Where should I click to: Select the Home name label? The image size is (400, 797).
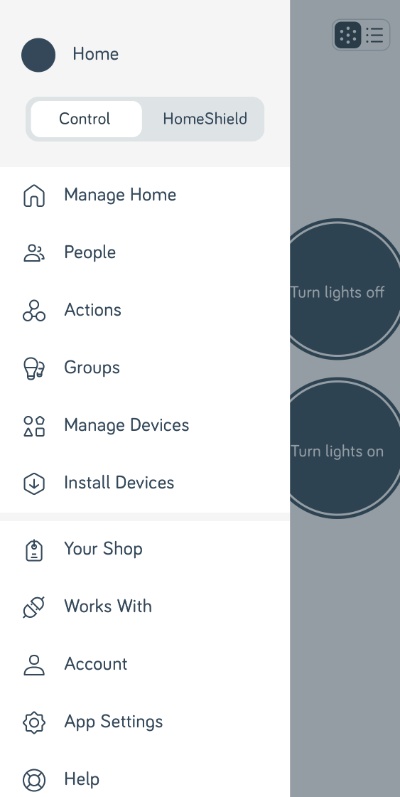coord(96,54)
